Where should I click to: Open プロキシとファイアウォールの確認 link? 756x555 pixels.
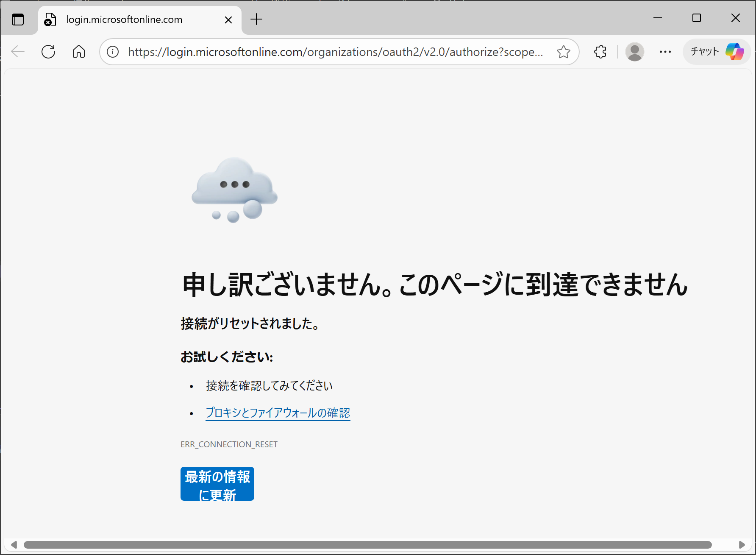(x=278, y=413)
